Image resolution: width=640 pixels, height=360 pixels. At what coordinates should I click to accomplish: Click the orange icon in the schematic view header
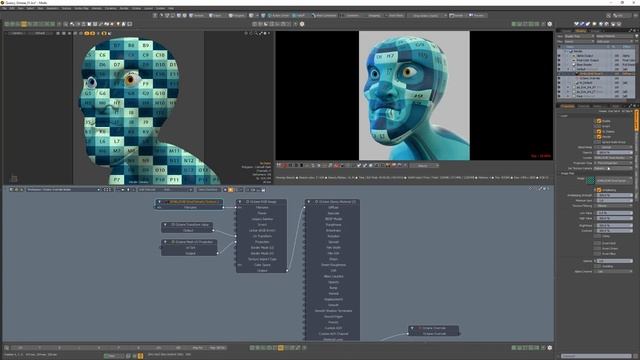pyautogui.click(x=230, y=189)
